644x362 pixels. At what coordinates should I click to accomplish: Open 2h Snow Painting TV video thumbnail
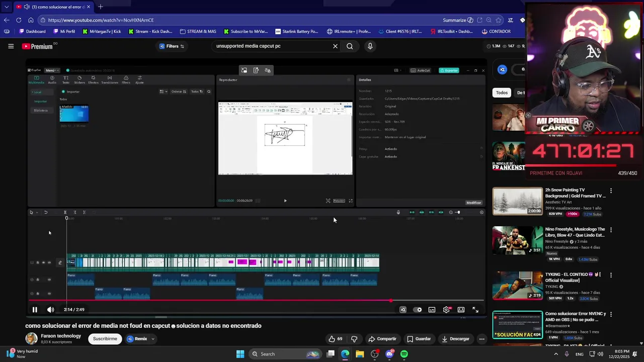pos(517,201)
